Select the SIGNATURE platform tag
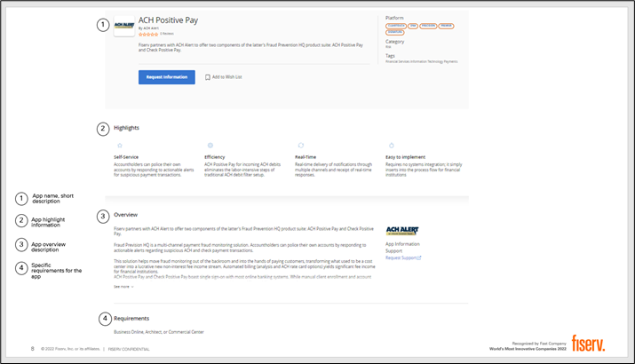 click(x=395, y=32)
